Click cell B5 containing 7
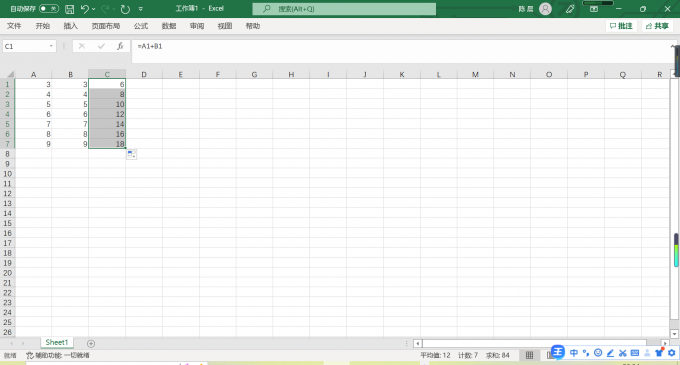 [x=70, y=124]
